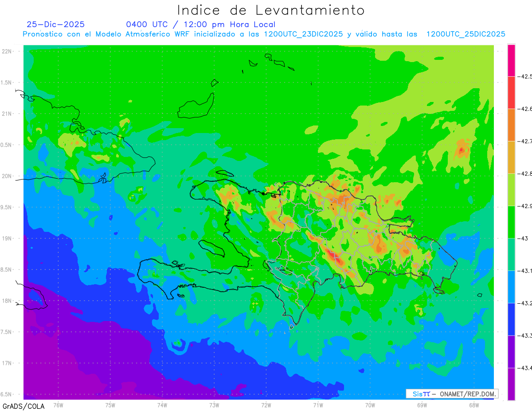Viewport: 532px width, 411px height.
Task: Click the "-42.8" legend value
Action: [525, 173]
